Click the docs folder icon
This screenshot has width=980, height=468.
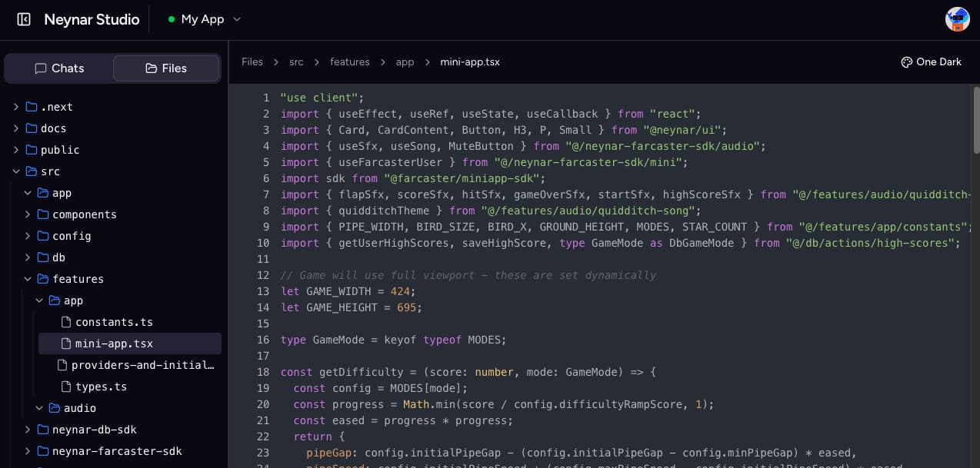[32, 128]
